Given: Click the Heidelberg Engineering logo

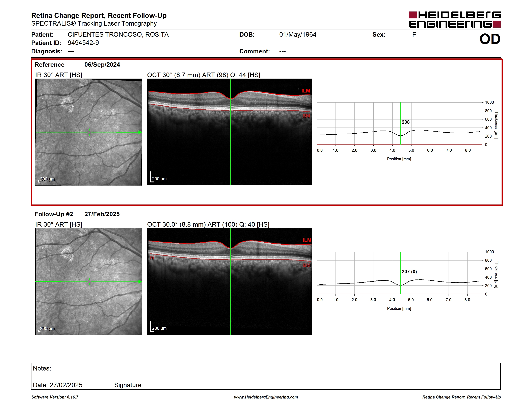Looking at the screenshot, I should point(455,20).
